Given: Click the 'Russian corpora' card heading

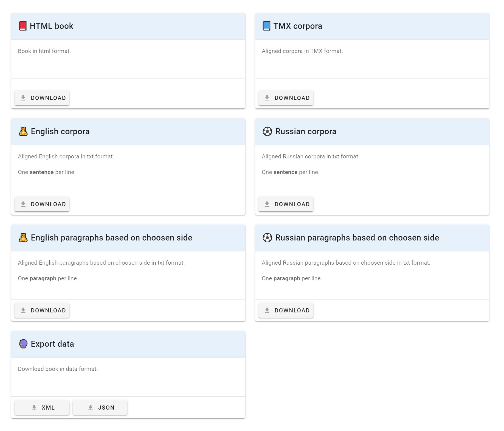Looking at the screenshot, I should [x=306, y=131].
